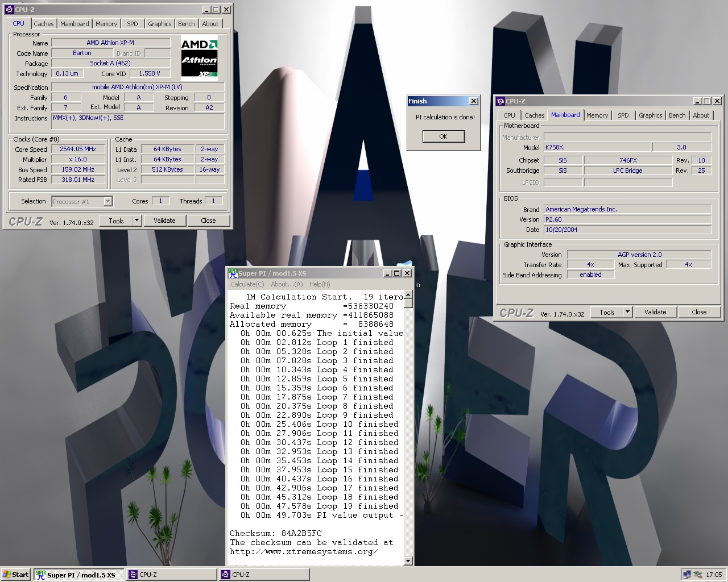Switch to About tab in right CPU-Z window
This screenshot has height=582, width=728.
[701, 115]
